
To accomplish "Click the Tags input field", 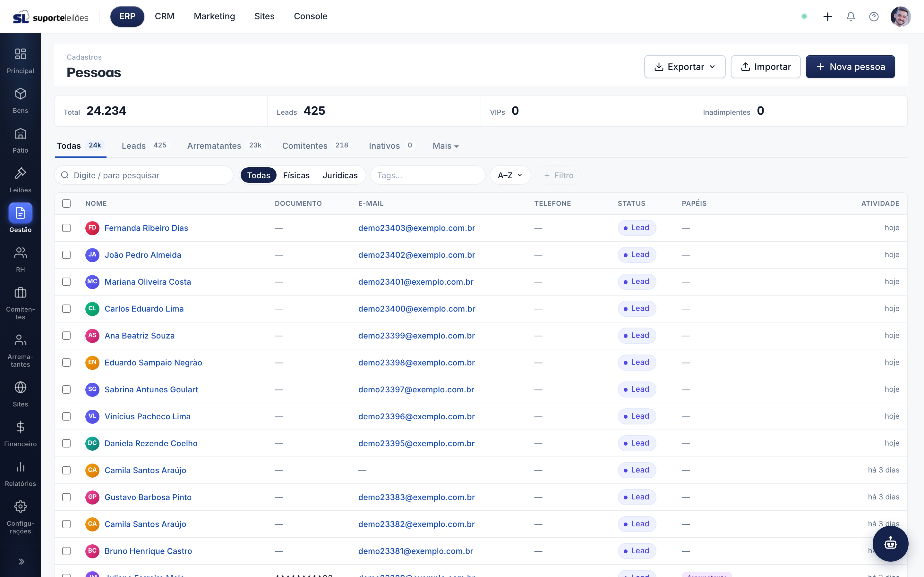I will point(428,175).
